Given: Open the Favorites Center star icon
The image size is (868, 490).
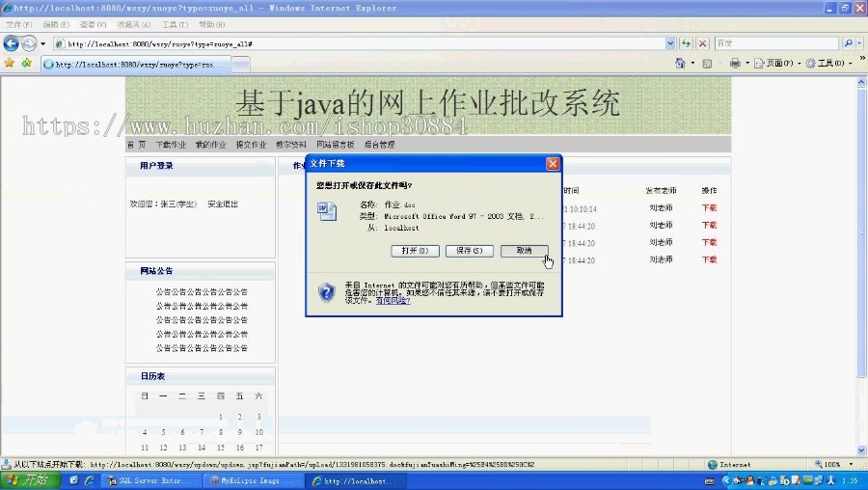Looking at the screenshot, I should coord(10,63).
